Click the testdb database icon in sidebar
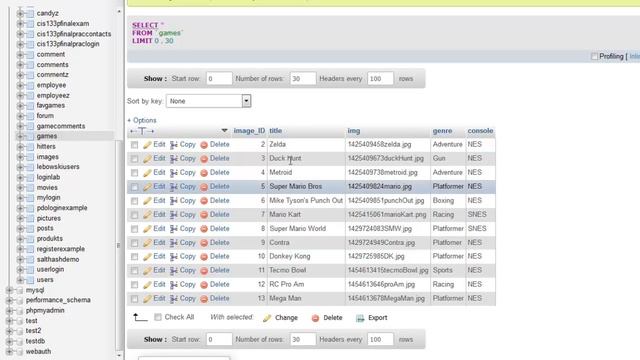Screen dimensions: 640x360 point(19,341)
